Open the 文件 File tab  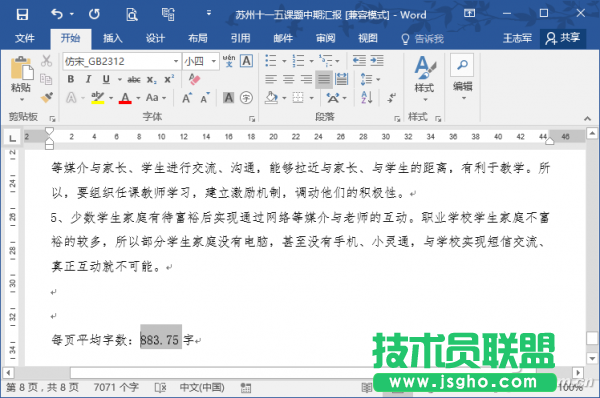[25, 38]
